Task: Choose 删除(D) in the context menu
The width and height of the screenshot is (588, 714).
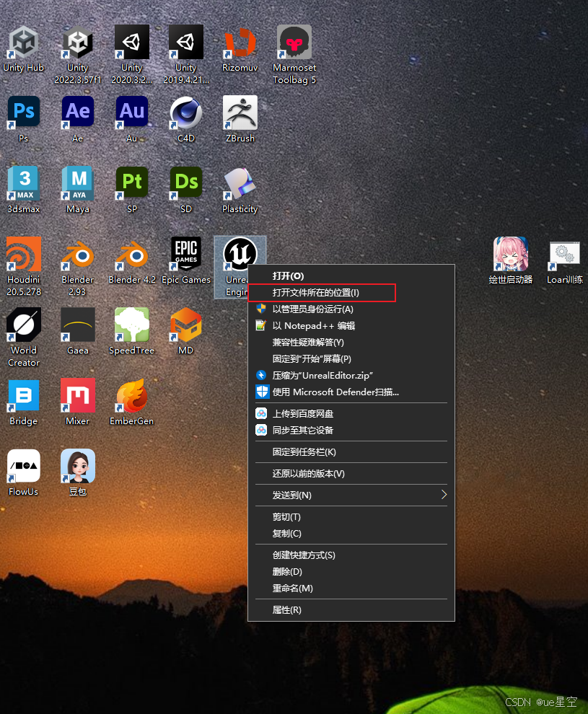Action: click(x=351, y=571)
